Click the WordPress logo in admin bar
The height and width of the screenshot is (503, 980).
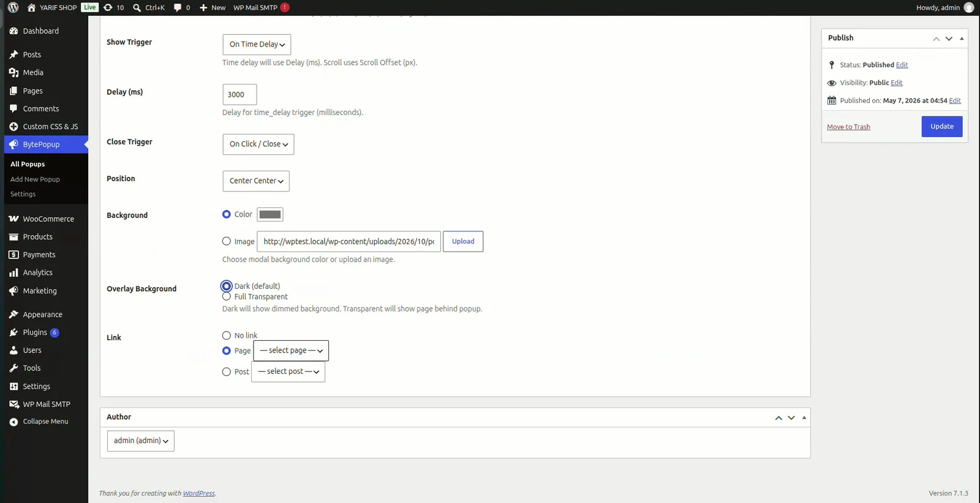[13, 7]
